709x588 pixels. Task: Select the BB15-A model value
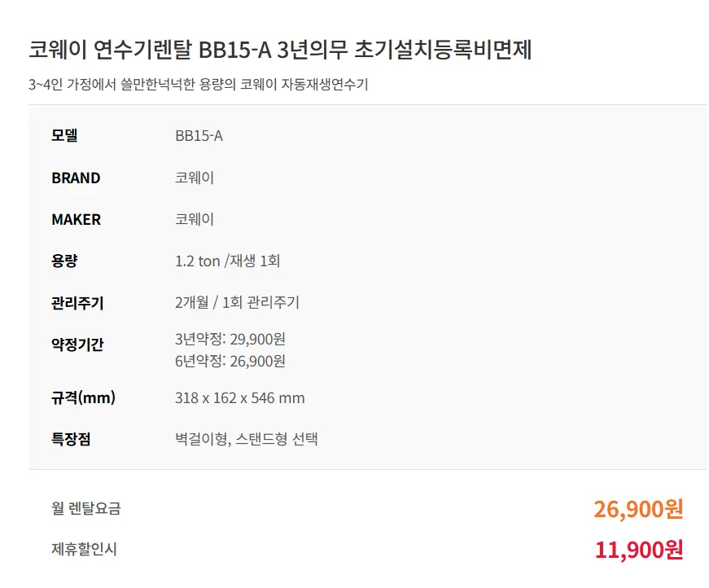[x=199, y=136]
